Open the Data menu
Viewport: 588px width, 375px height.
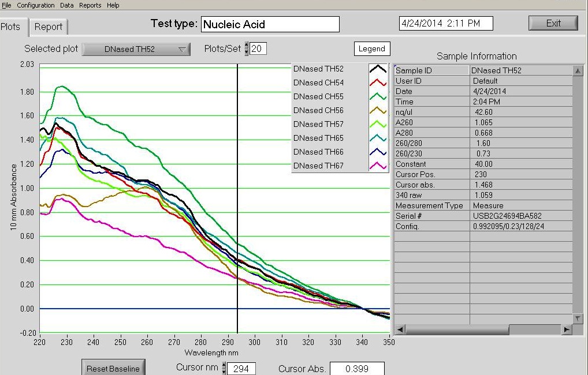(x=67, y=5)
